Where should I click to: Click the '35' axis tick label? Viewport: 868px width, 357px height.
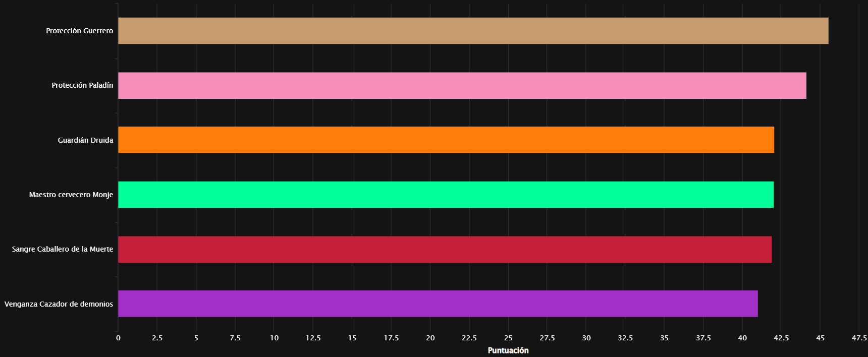coord(664,338)
